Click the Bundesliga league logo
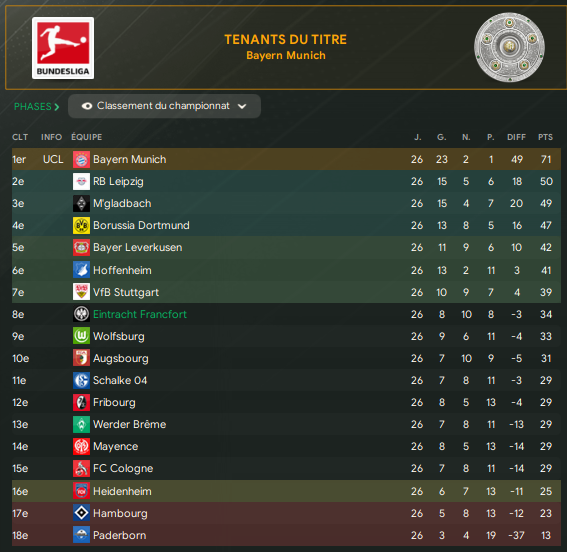This screenshot has height=552, width=567. (x=63, y=48)
